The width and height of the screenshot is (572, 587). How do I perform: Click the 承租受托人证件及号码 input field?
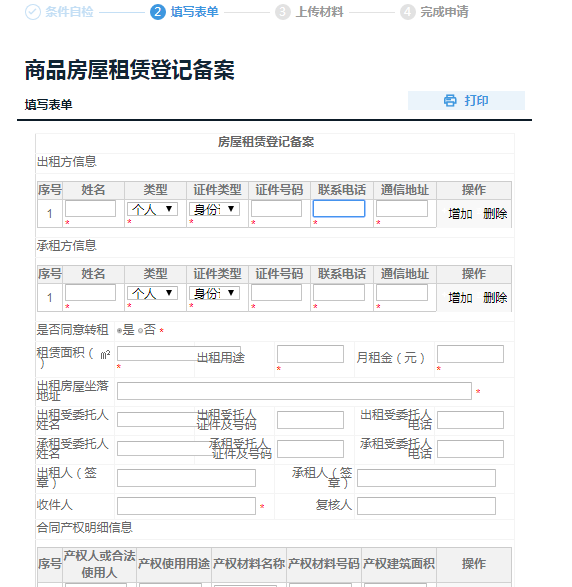310,449
